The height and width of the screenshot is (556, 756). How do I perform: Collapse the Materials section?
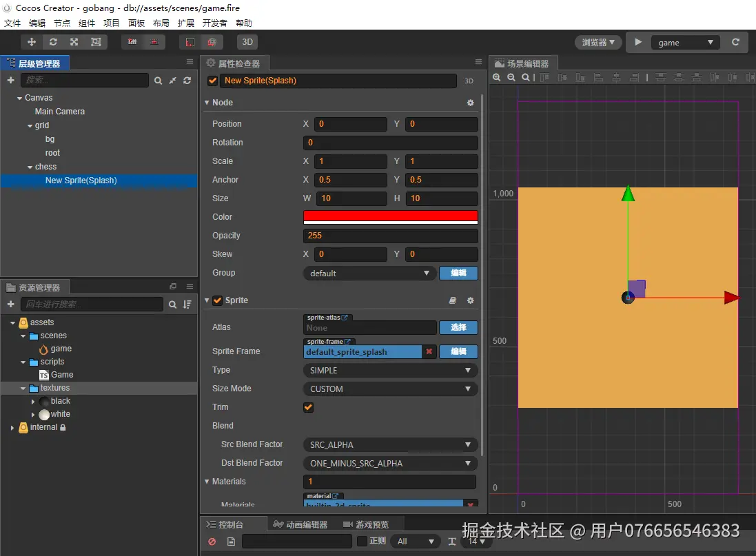pos(207,482)
